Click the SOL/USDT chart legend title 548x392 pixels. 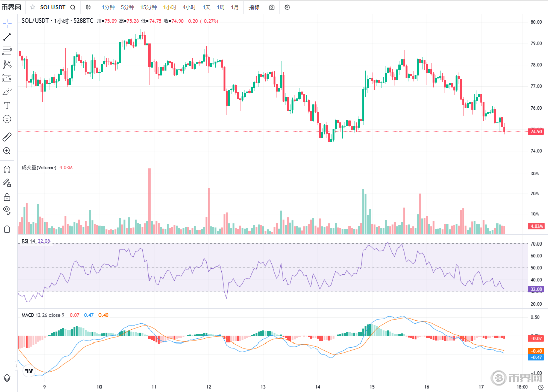(57, 21)
